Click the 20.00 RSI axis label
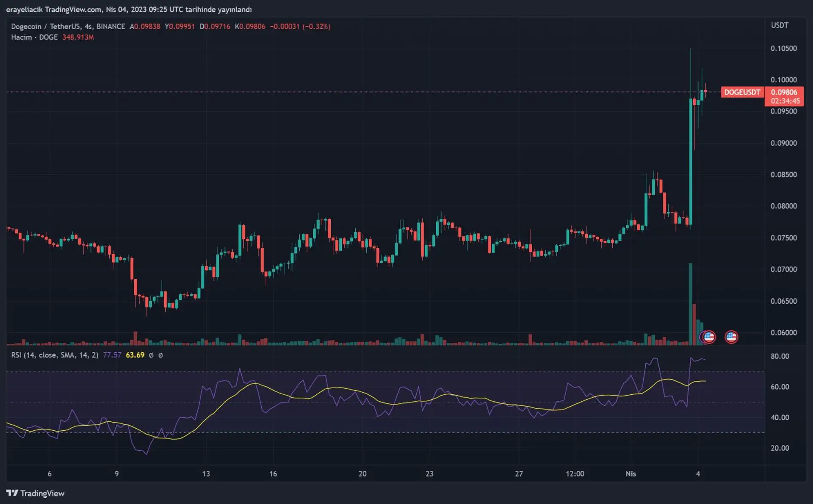 coord(780,448)
